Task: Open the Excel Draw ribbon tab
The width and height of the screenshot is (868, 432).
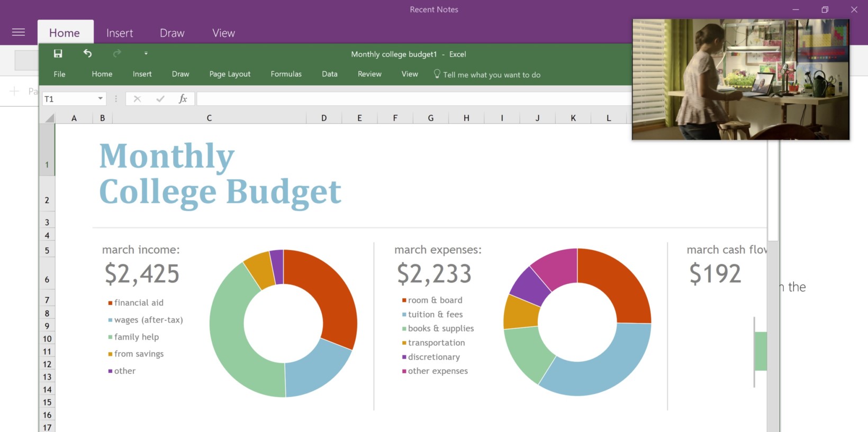Action: [x=180, y=74]
